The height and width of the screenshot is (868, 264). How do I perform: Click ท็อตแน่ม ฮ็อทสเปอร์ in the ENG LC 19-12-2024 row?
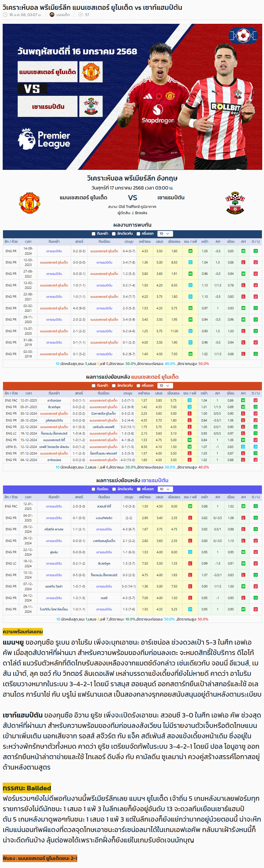(54, 433)
